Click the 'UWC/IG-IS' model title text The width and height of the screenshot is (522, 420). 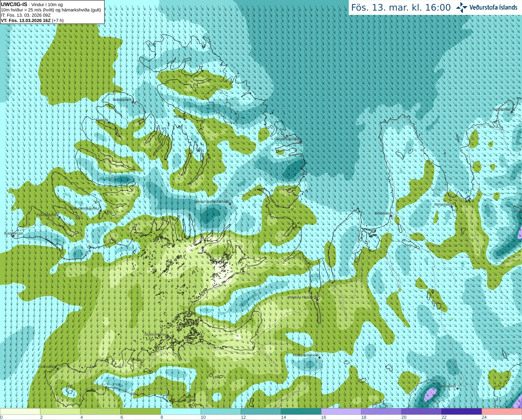(14, 4)
